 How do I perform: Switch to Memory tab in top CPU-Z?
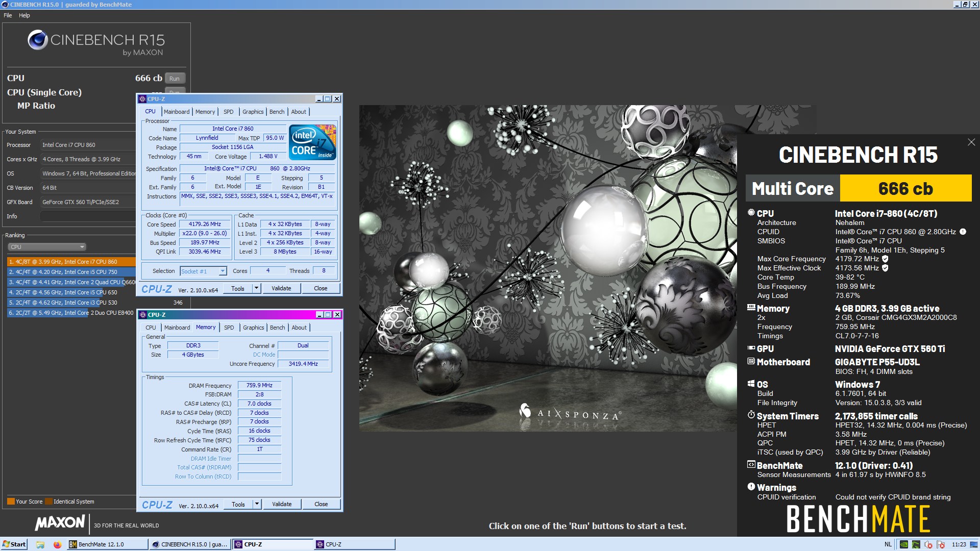tap(205, 112)
